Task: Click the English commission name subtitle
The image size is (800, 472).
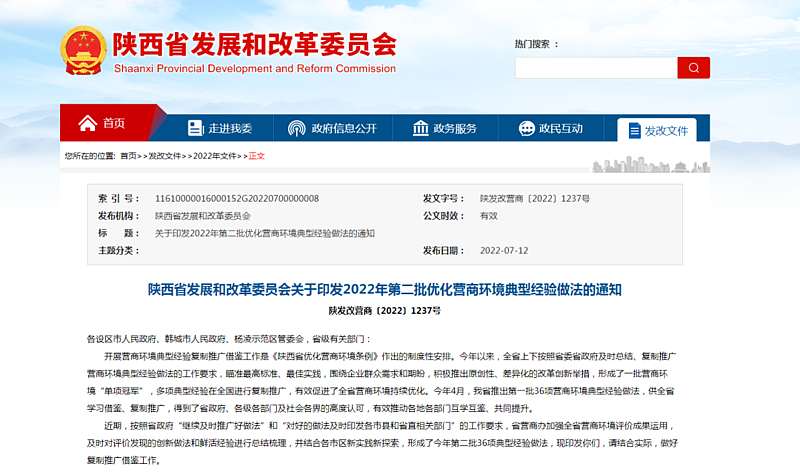Action: click(x=254, y=68)
